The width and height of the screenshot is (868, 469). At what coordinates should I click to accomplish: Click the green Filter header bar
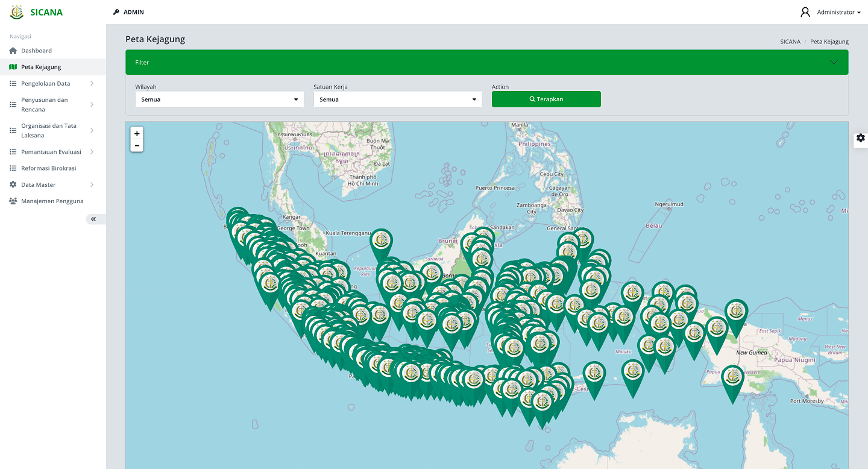tap(487, 62)
